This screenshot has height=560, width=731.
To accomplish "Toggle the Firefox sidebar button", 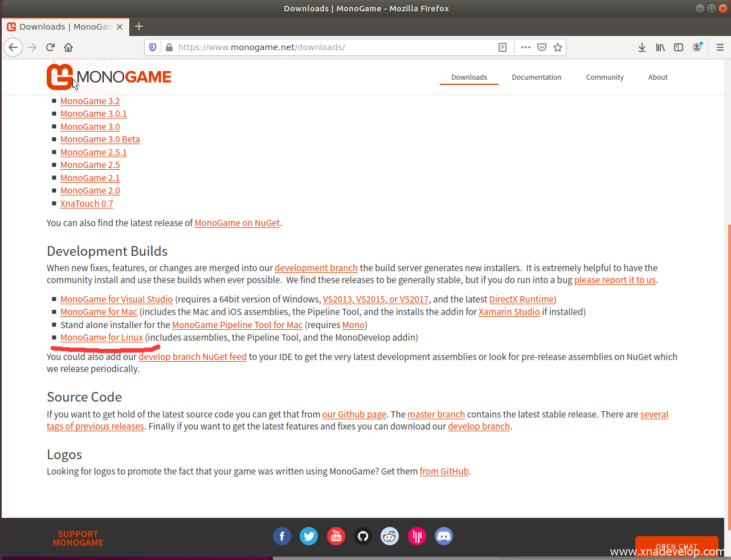I will click(679, 47).
